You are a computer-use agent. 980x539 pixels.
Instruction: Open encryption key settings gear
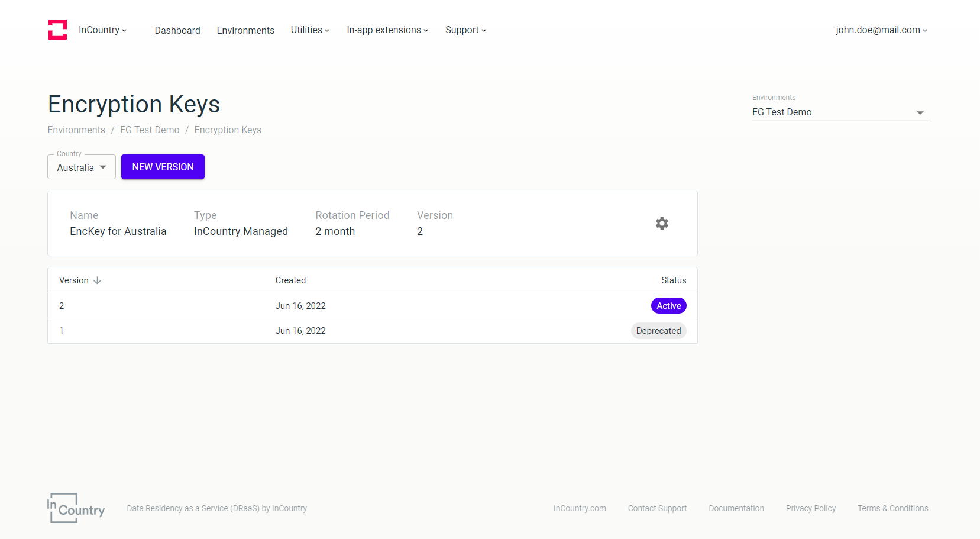click(662, 223)
